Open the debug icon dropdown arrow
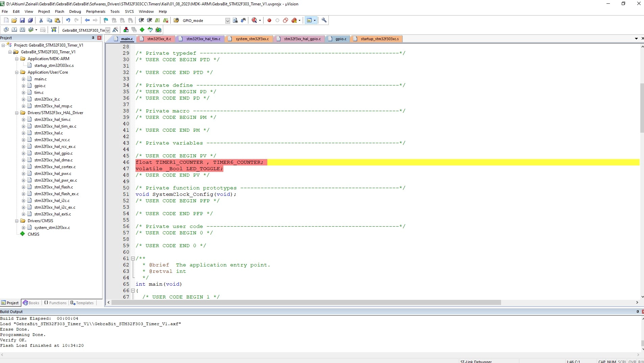The image size is (644, 363). 260,20
